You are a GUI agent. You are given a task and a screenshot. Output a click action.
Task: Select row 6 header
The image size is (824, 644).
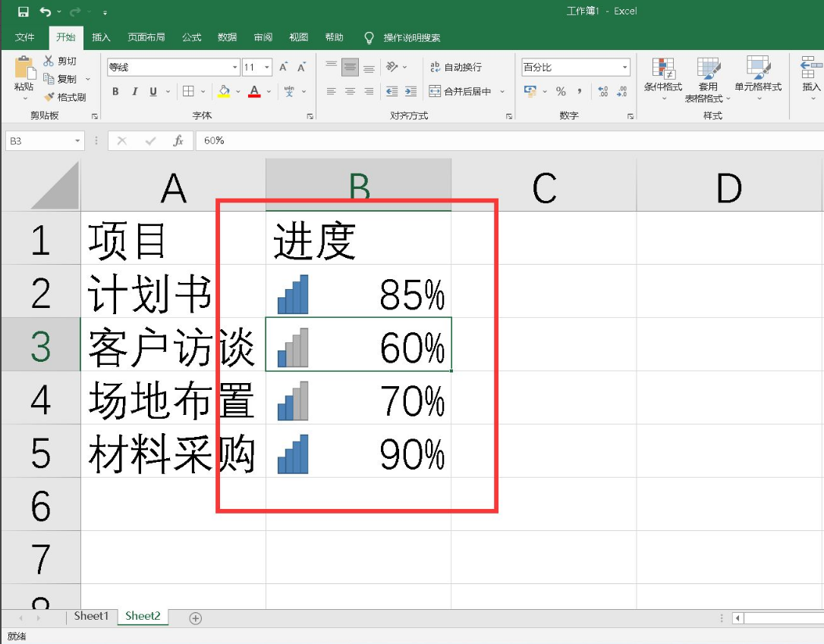point(40,504)
